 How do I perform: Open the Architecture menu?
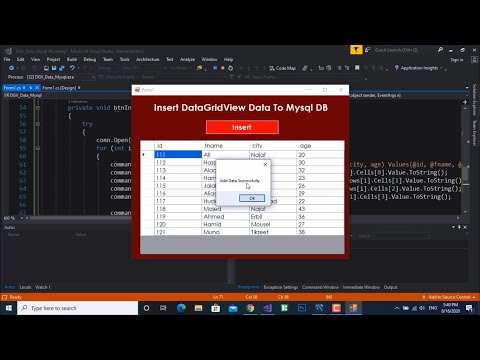click(148, 59)
